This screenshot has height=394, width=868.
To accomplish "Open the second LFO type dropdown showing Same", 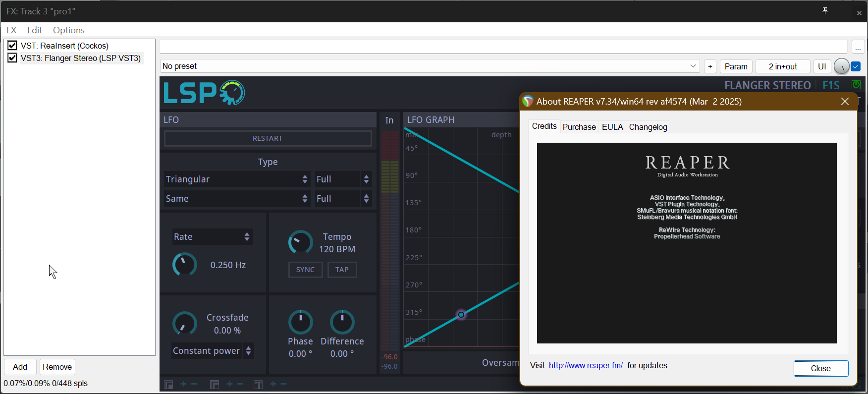I will tap(237, 199).
